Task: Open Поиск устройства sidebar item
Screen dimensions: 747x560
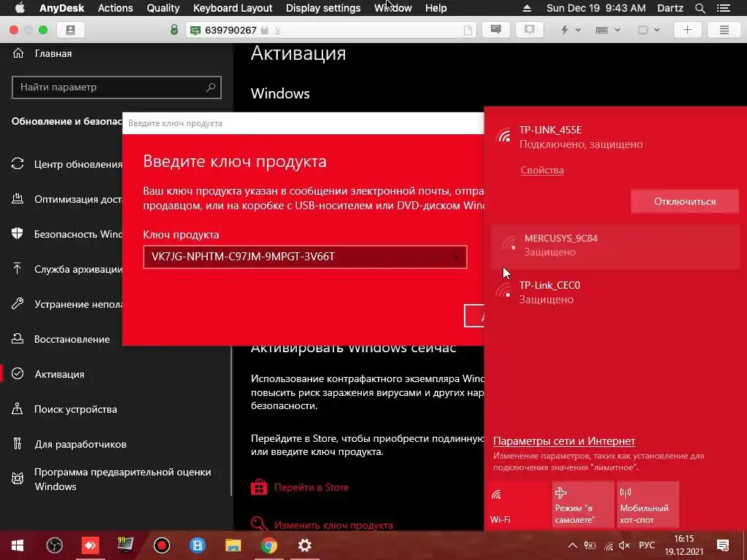Action: [x=64, y=409]
